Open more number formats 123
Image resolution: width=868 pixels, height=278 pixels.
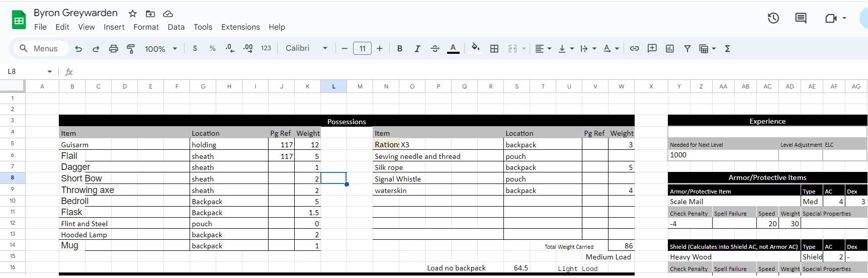[266, 48]
